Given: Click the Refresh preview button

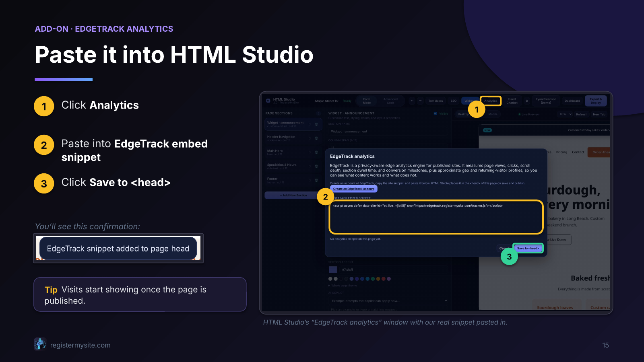Looking at the screenshot, I should coord(582,114).
